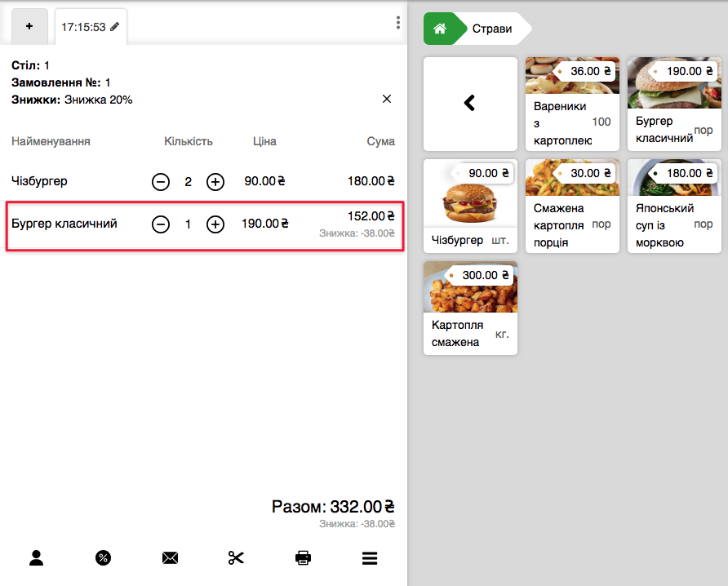Screen dimensions: 728x586
Task: Click the scissors split order icon
Action: 236,558
